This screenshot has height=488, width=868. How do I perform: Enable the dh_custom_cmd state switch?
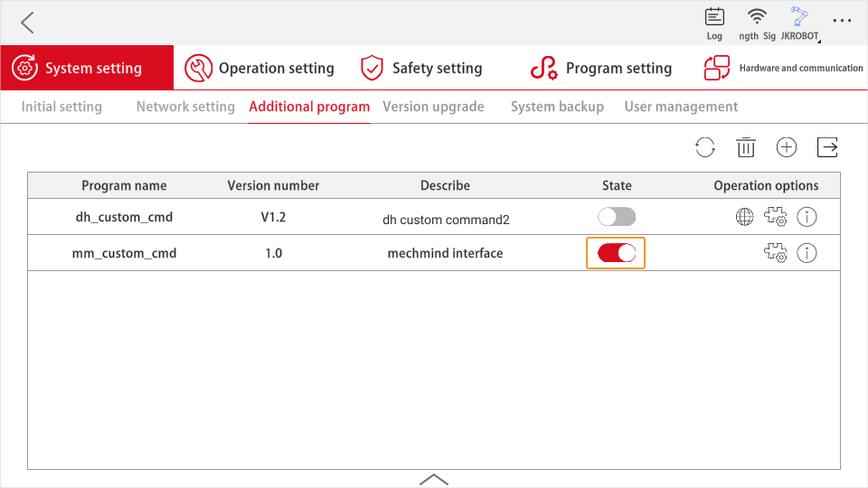point(617,217)
